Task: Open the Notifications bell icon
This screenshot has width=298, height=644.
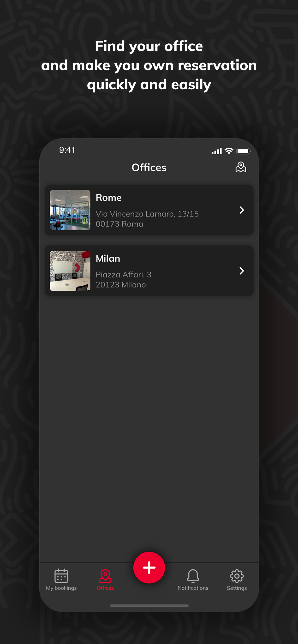Action: (x=193, y=576)
